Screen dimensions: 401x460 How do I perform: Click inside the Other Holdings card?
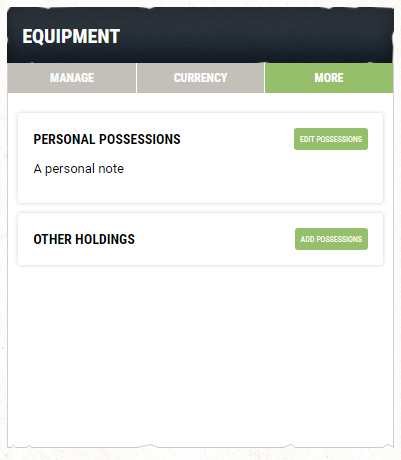(x=200, y=239)
